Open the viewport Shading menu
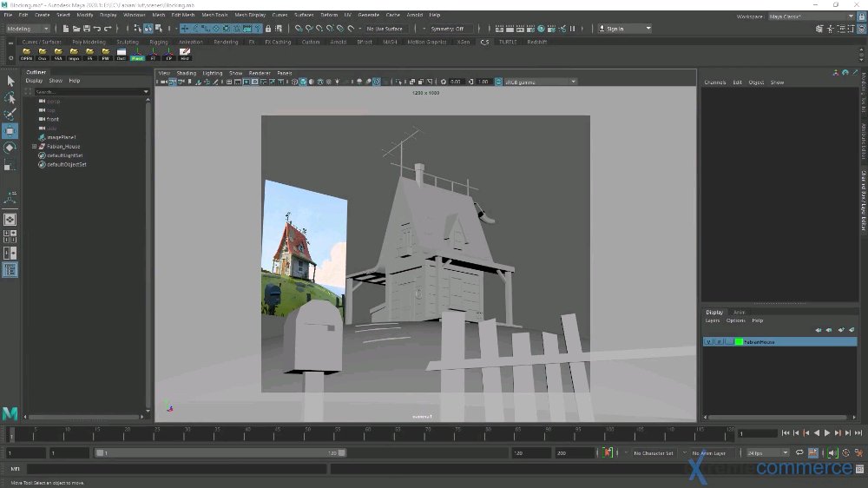This screenshot has height=488, width=868. [x=186, y=73]
